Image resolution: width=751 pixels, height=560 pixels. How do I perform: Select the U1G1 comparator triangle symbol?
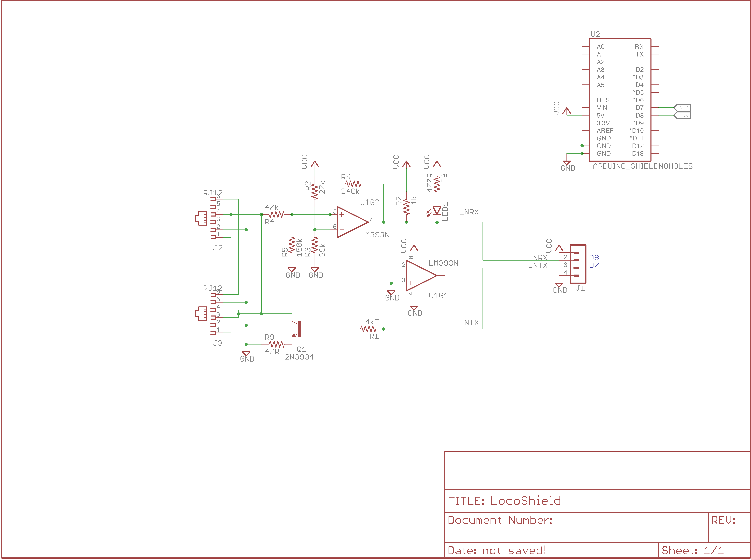pyautogui.click(x=421, y=276)
